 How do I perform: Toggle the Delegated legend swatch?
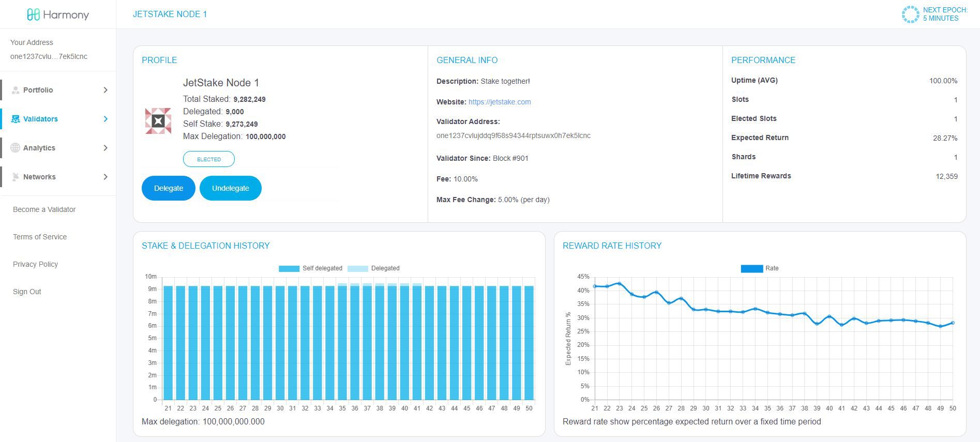pos(357,268)
